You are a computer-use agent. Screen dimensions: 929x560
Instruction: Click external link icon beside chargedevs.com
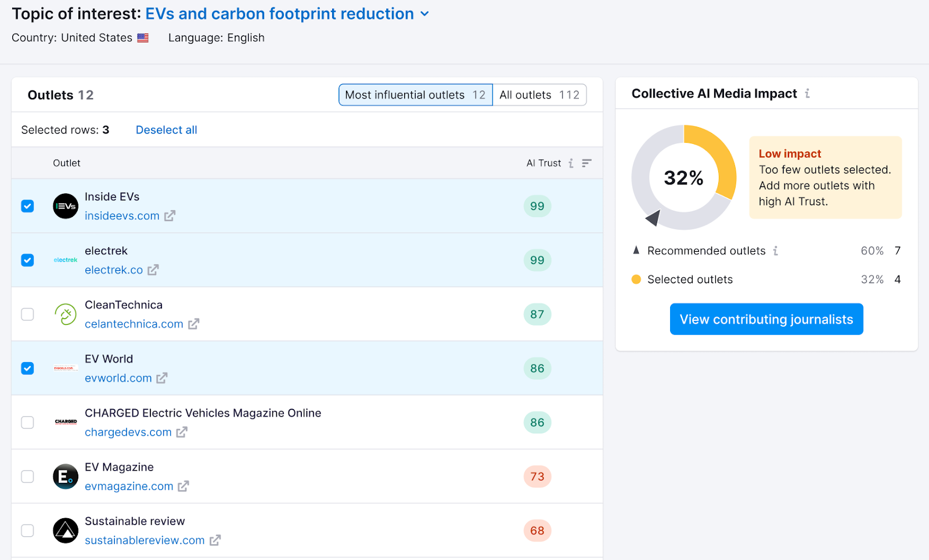point(182,432)
